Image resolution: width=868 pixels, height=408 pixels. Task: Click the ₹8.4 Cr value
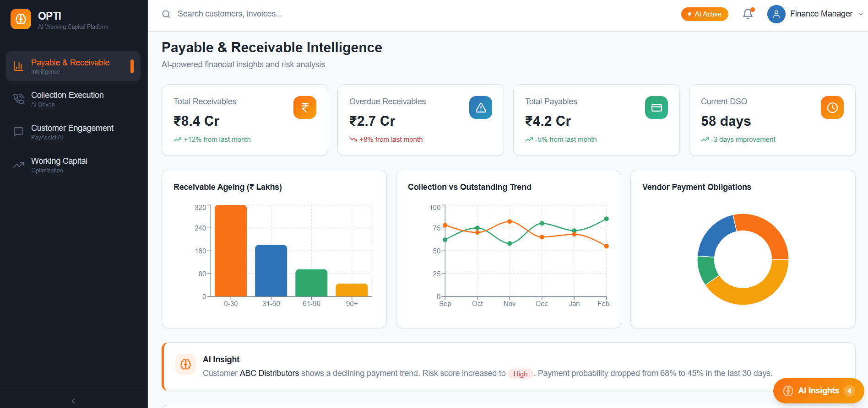[196, 121]
